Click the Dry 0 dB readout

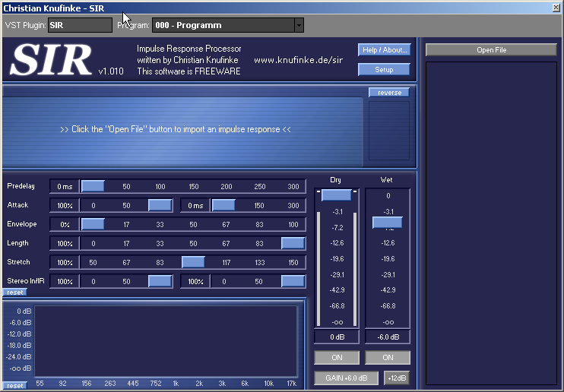pos(337,337)
